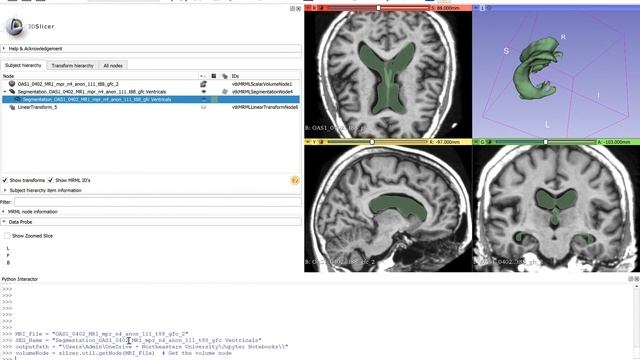Click the green slice view pin icon
Image resolution: width=640 pixels, height=360 pixels.
(x=476, y=142)
